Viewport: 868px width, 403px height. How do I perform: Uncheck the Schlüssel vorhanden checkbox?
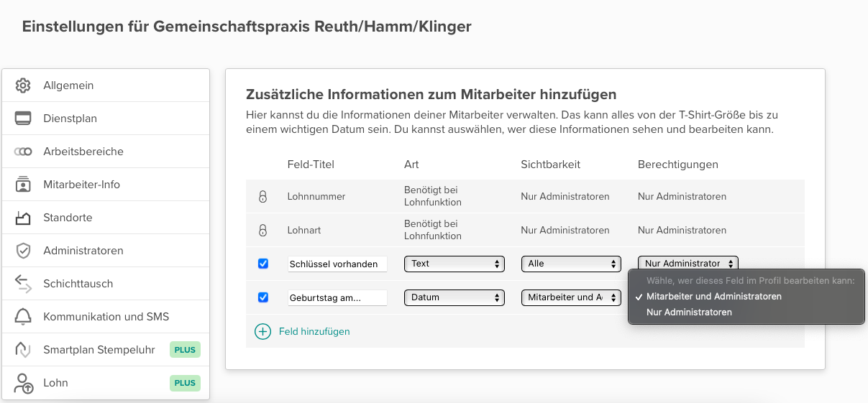click(x=263, y=264)
